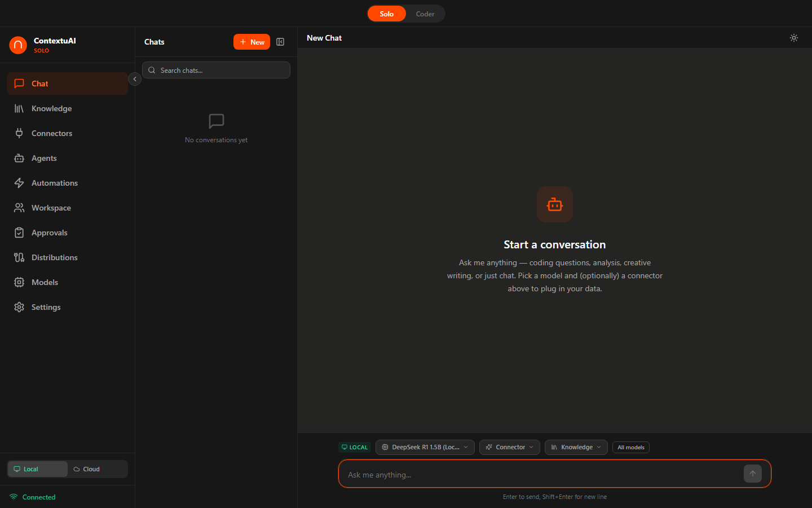Go to Connectors in the sidebar
This screenshot has width=812, height=508.
coord(67,133)
